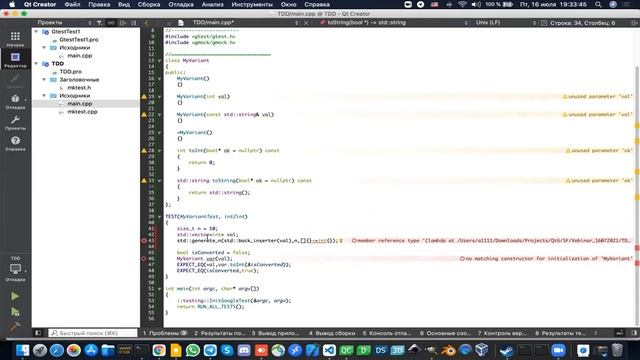The width and height of the screenshot is (640, 360).
Task: Build project with the hammer icon
Action: tap(15, 327)
